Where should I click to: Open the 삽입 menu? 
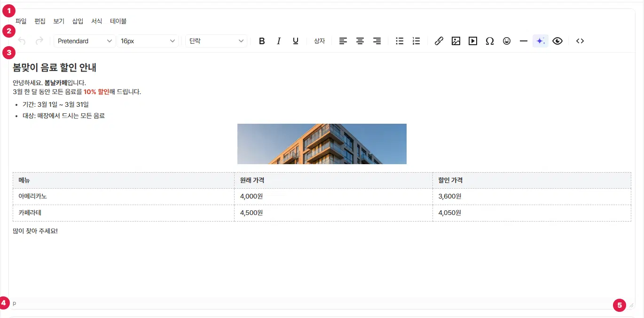[x=78, y=21]
